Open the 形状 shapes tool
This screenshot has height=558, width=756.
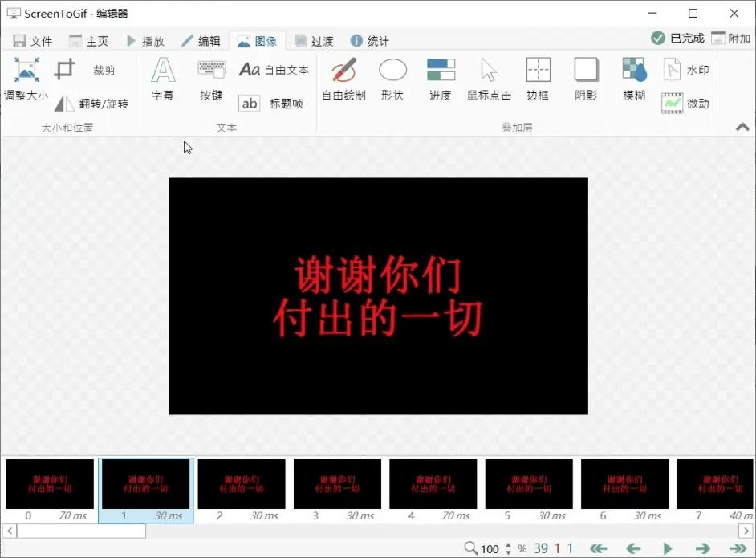tap(392, 79)
